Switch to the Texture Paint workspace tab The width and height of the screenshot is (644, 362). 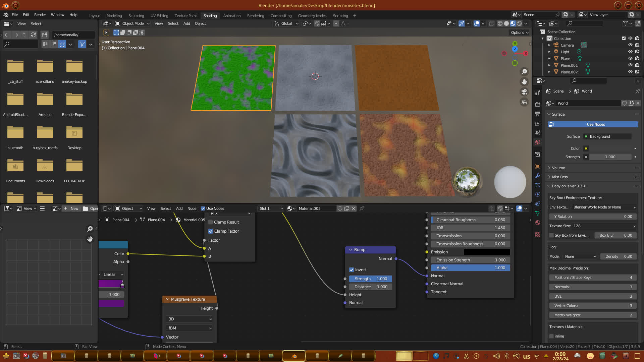click(x=185, y=16)
